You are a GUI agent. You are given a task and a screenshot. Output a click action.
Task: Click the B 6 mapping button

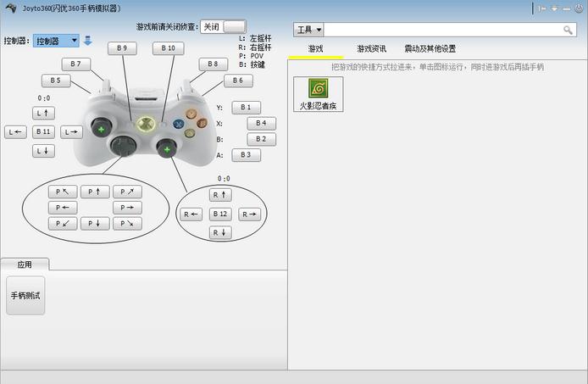click(238, 81)
